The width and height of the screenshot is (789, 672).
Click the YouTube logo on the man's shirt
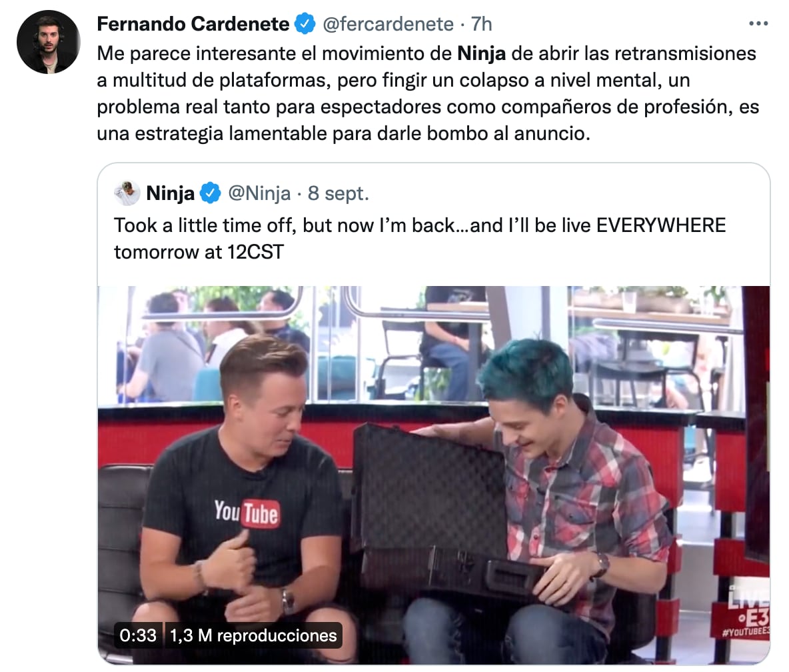247,513
